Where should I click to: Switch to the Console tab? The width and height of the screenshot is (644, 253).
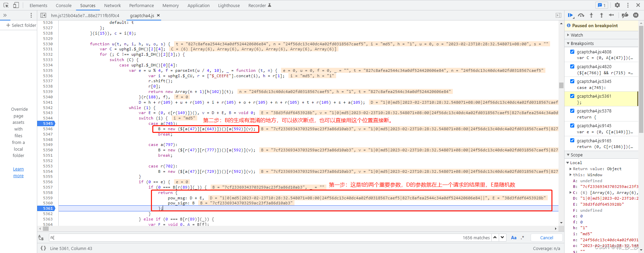click(64, 5)
